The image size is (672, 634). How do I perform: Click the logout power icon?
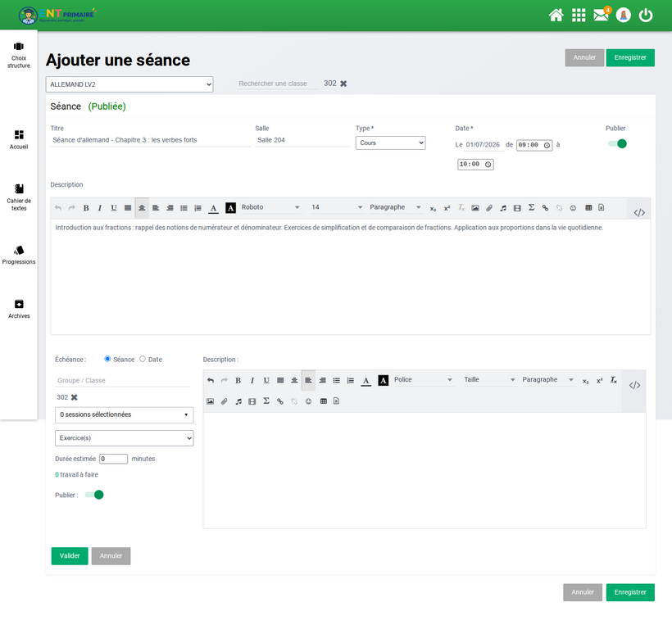[646, 16]
